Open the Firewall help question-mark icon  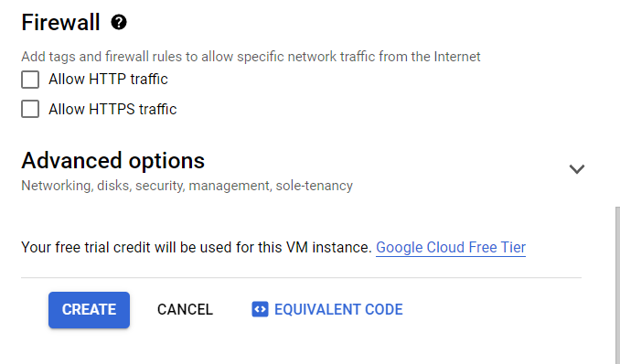tap(119, 22)
